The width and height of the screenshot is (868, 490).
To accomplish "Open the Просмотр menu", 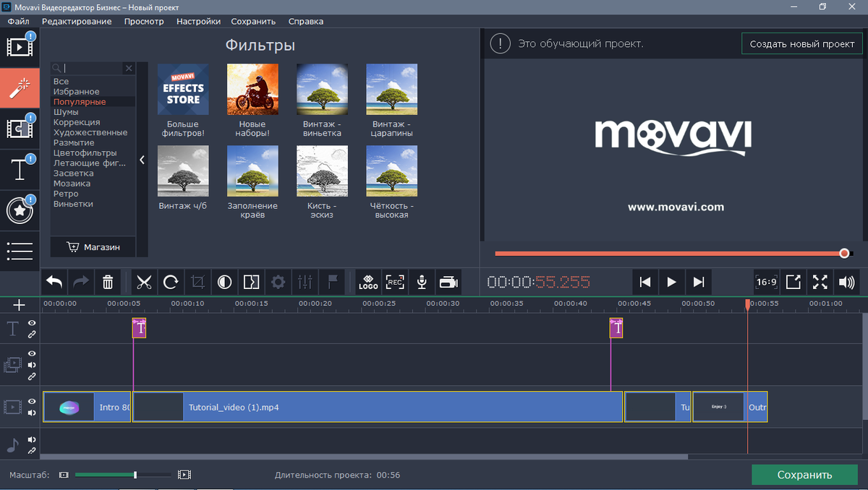I will pyautogui.click(x=144, y=21).
